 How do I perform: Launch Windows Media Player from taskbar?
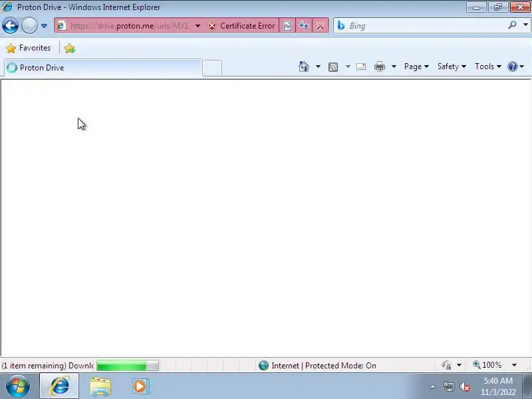pos(140,386)
